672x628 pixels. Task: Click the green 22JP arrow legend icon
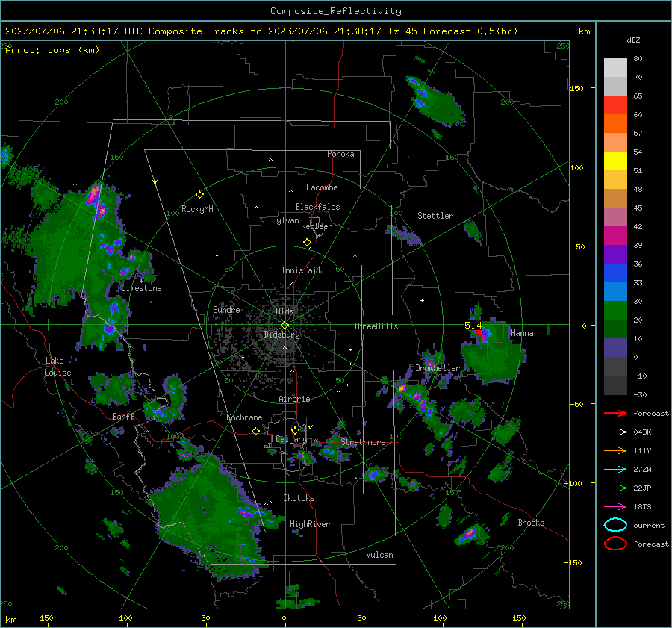point(615,488)
